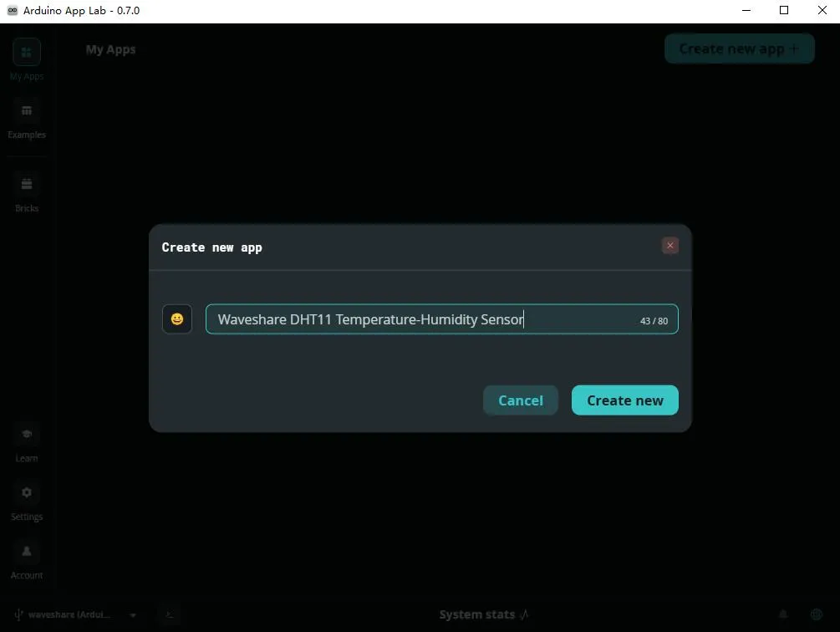Confirm with the Create new button
Image resolution: width=840 pixels, height=632 pixels.
[x=624, y=400]
